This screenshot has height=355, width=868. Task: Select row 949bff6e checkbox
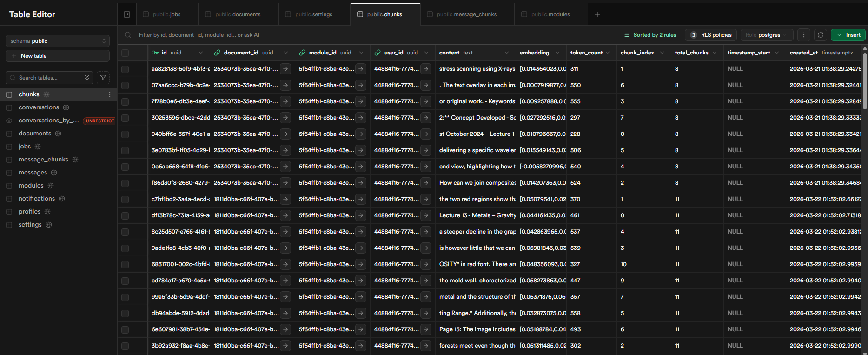click(x=125, y=134)
